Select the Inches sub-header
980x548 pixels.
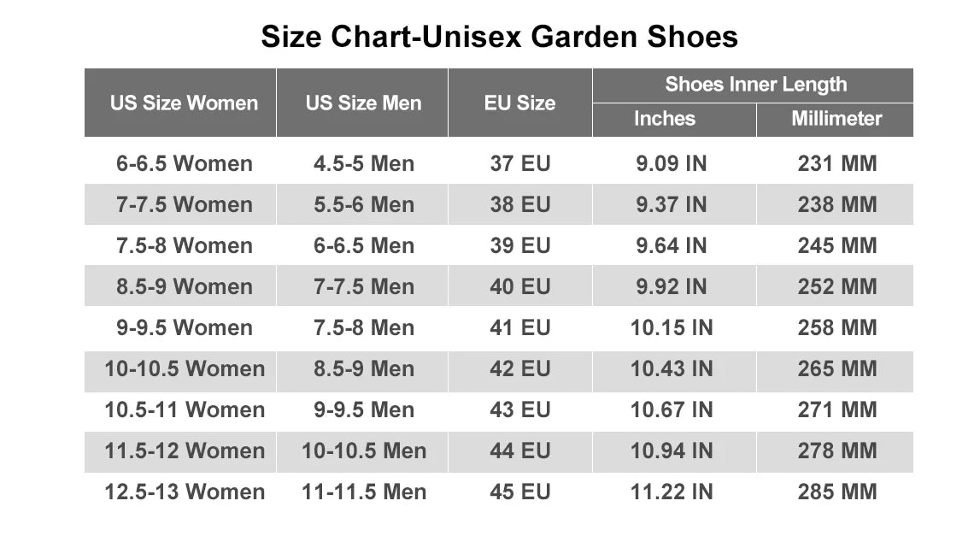pyautogui.click(x=665, y=119)
